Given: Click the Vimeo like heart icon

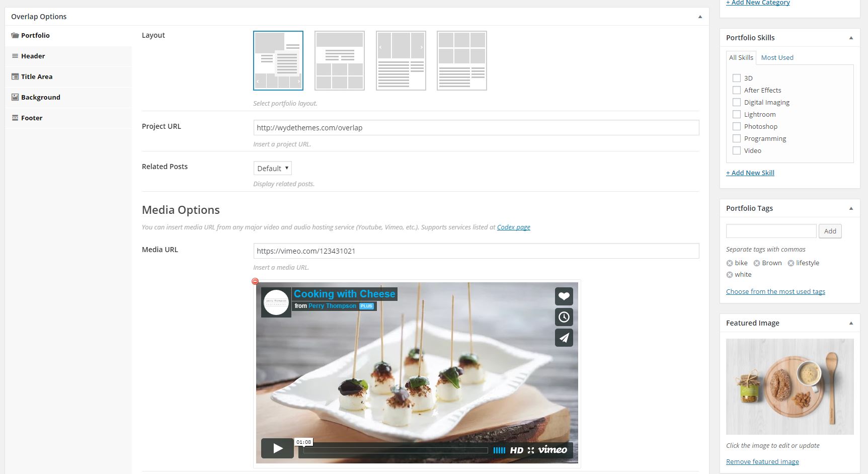Looking at the screenshot, I should click(x=564, y=296).
